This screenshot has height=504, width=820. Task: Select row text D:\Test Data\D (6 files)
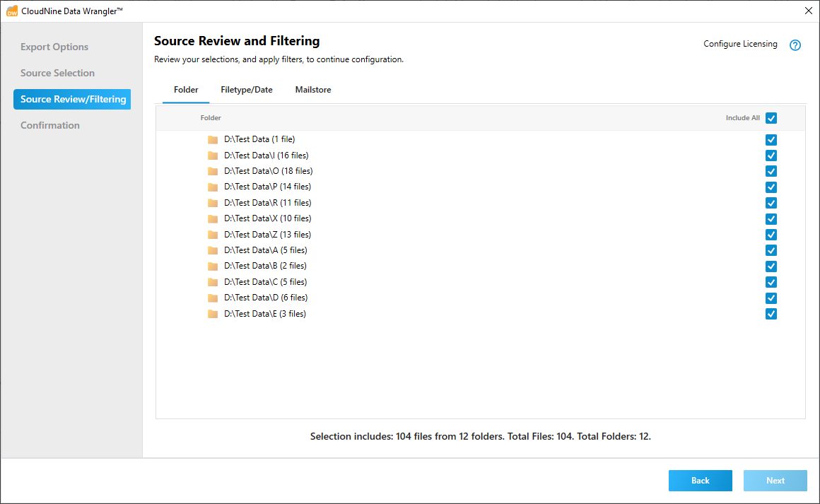click(x=266, y=298)
